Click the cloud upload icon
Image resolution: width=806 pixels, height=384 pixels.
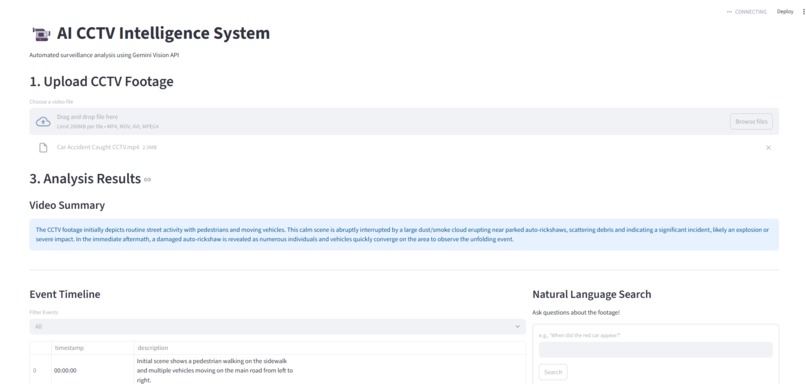click(x=43, y=122)
